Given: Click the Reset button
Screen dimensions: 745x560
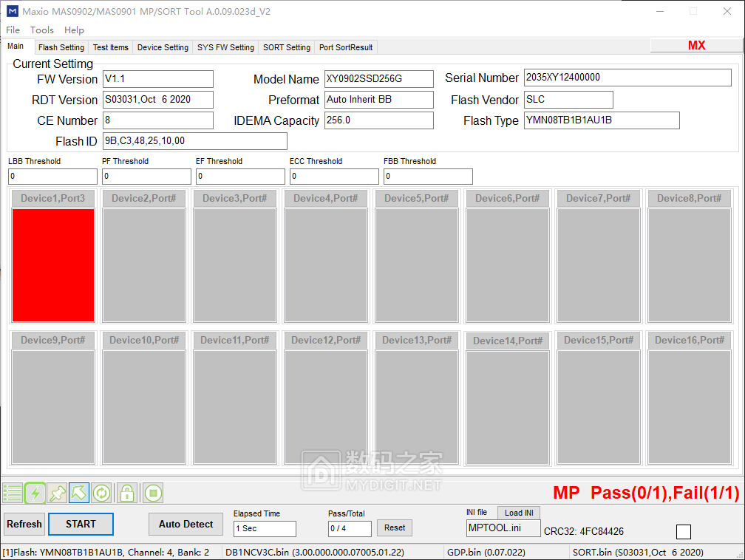Looking at the screenshot, I should tap(395, 527).
